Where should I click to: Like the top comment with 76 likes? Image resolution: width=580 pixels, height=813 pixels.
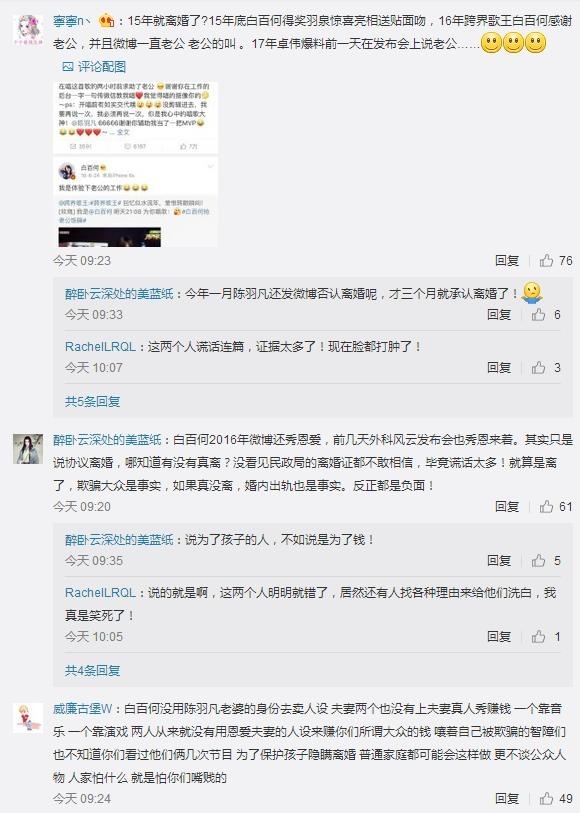coord(556,260)
